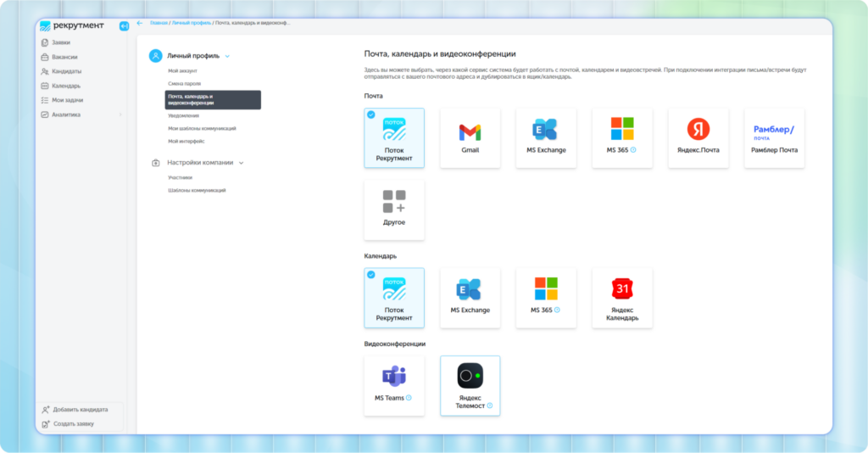Click info icon next to Яндекс Телемост
The image size is (868, 453).
click(x=489, y=406)
